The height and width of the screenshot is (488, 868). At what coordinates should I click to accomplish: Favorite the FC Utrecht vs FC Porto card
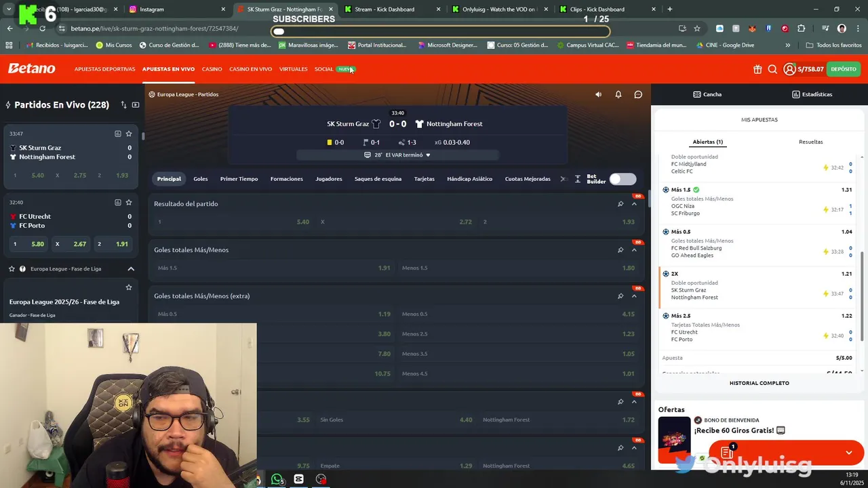coord(129,202)
